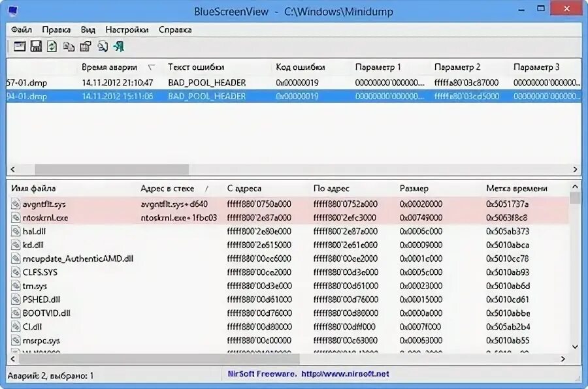Click BAD_POOL_HEADER text in the 21:10:47 row
The height and width of the screenshot is (389, 588).
(x=206, y=82)
